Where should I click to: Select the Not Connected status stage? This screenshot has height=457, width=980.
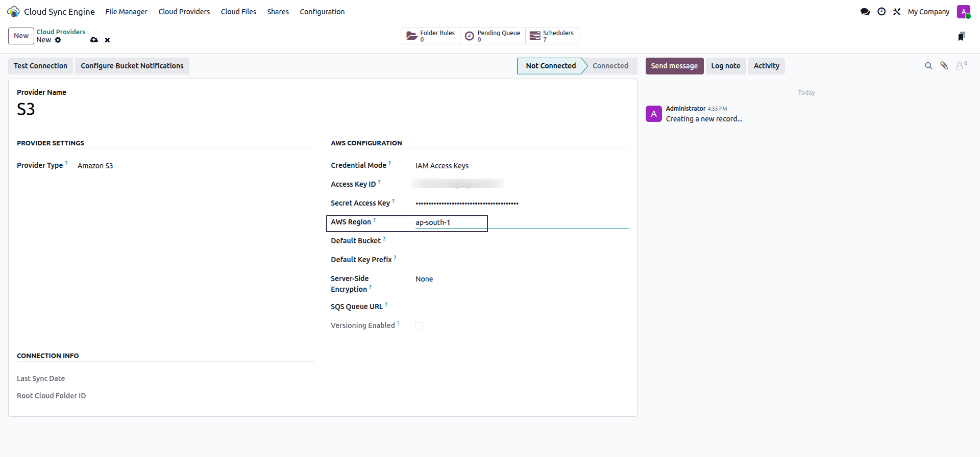point(551,66)
